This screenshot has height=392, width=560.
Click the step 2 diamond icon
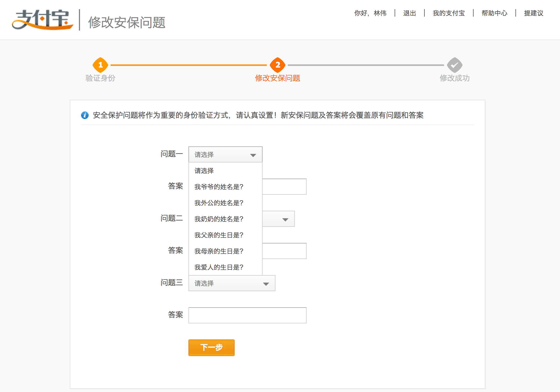(277, 65)
